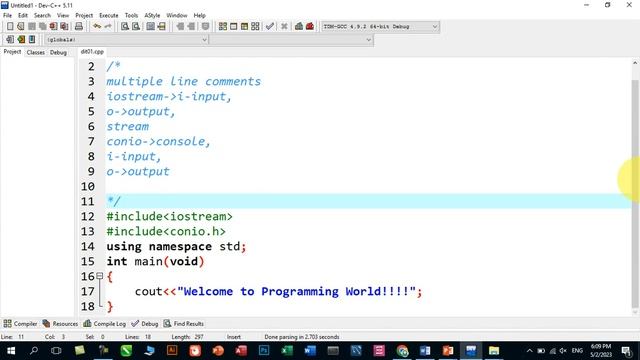The image size is (640, 360).
Task: Open the Project menu
Action: 84,15
